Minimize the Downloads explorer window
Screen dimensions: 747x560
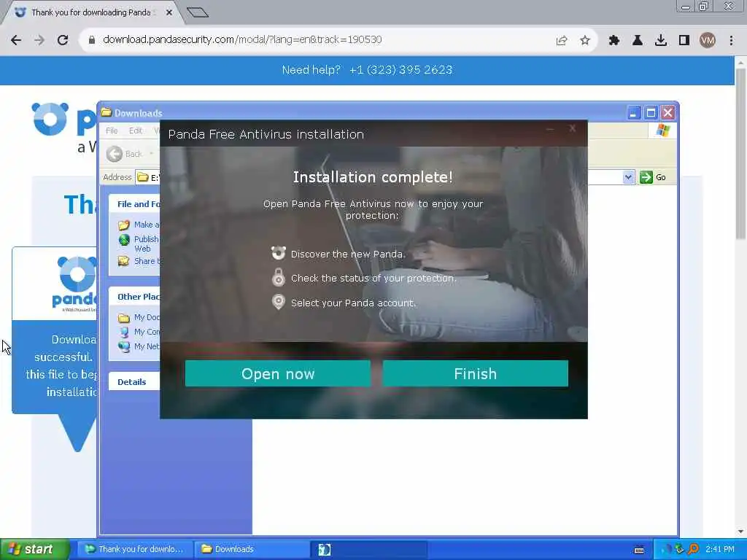click(x=633, y=113)
